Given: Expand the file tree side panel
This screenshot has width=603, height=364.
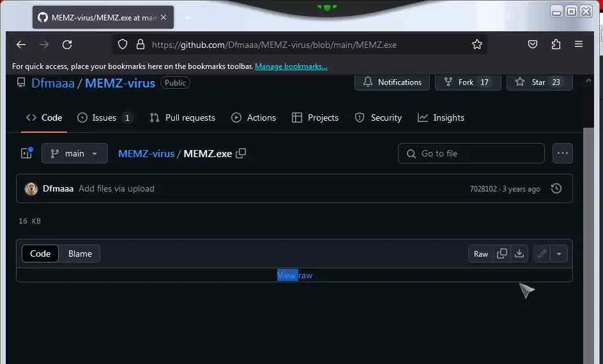Looking at the screenshot, I should 27,153.
